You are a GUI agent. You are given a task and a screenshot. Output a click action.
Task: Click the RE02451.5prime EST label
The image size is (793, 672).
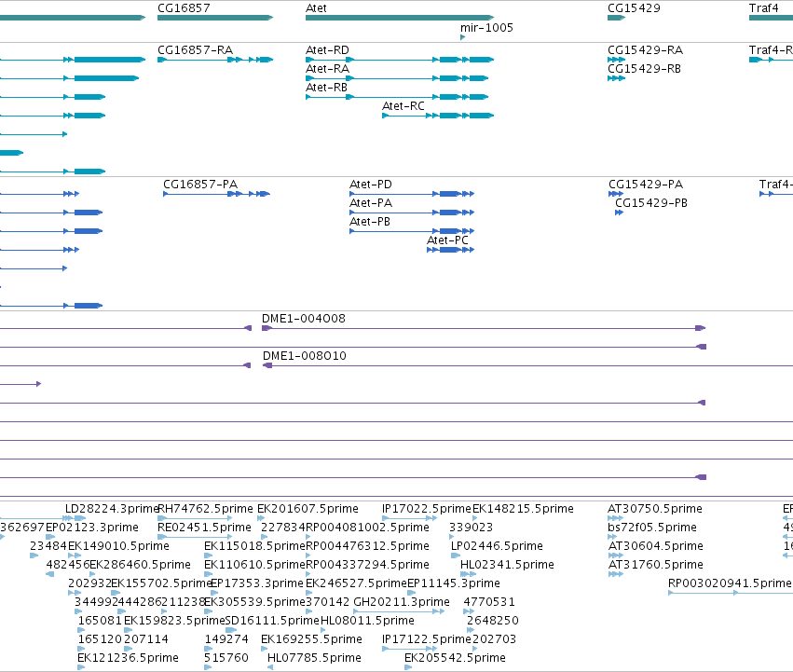coord(204,528)
